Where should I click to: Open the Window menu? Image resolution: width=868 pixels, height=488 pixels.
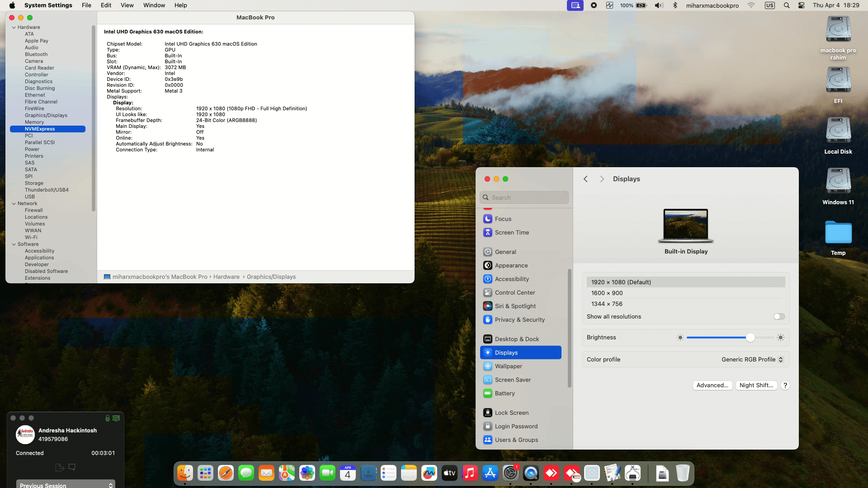pos(154,5)
